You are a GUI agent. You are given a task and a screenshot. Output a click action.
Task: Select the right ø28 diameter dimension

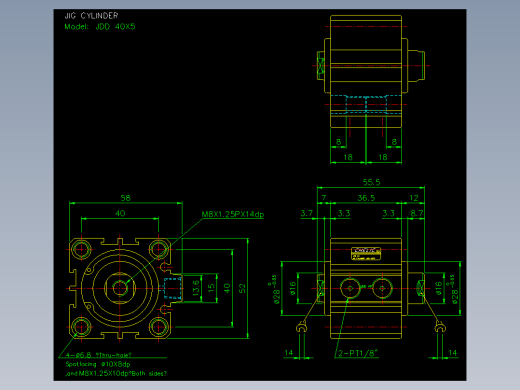454,289
